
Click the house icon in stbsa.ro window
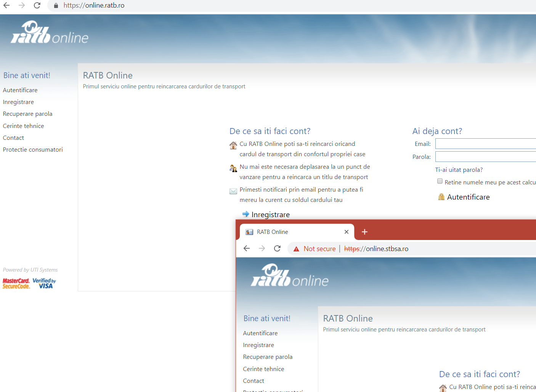point(443,388)
